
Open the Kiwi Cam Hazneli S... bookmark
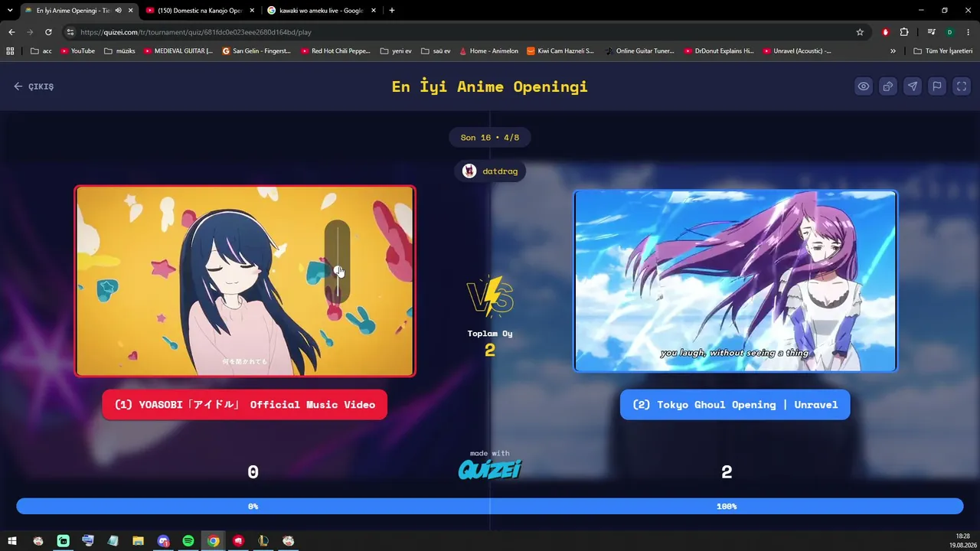pos(560,51)
